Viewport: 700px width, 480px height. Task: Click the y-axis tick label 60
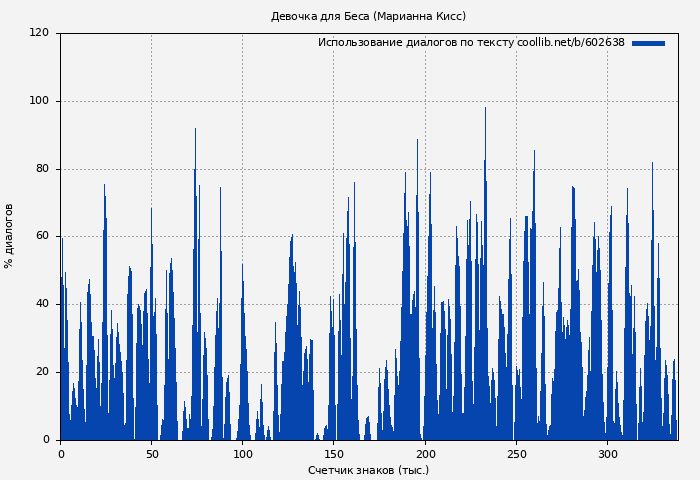[x=42, y=236]
